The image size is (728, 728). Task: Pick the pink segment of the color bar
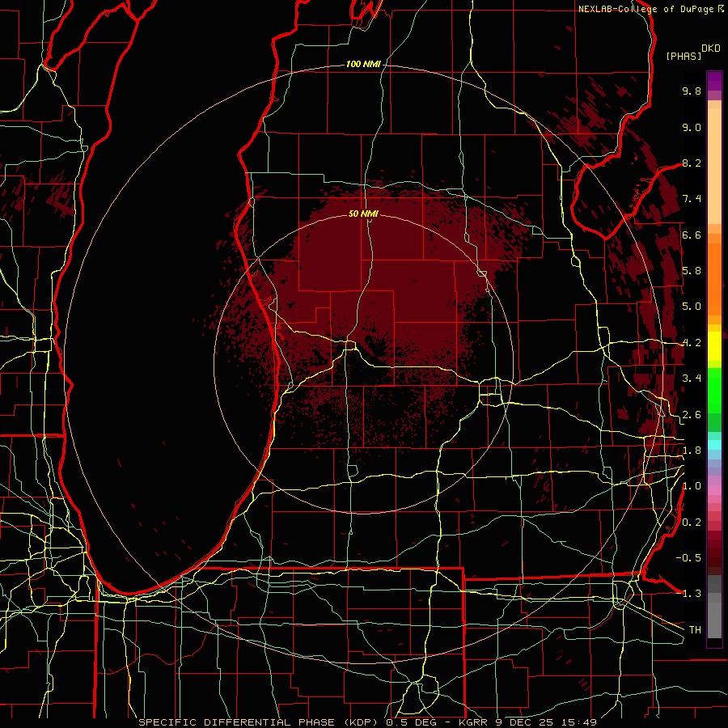[714, 490]
